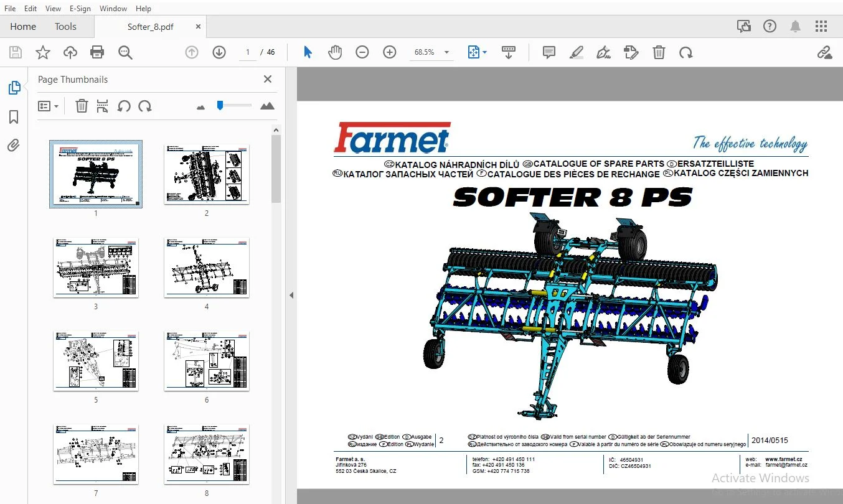Select the Highlight text tool
Viewport: 843px width, 504px height.
tap(577, 53)
